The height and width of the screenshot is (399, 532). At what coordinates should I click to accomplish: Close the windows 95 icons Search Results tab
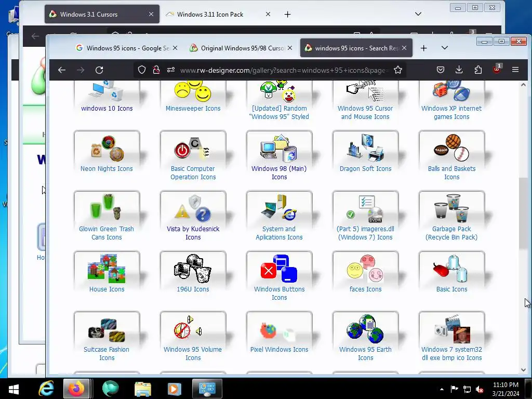(404, 48)
